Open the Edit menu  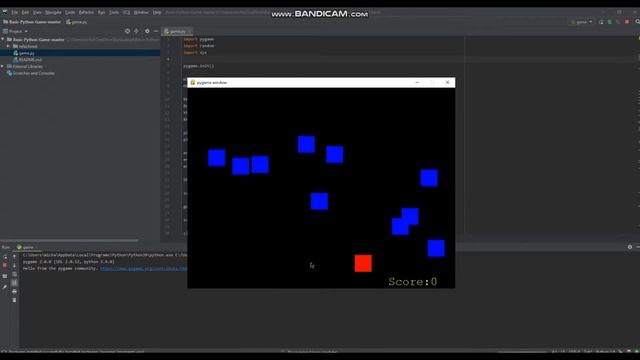[x=25, y=13]
